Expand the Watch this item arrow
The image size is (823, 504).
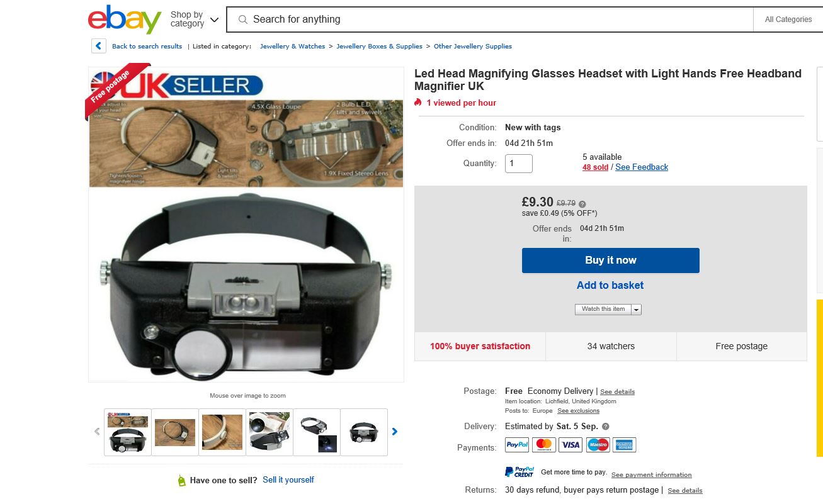[636, 310]
